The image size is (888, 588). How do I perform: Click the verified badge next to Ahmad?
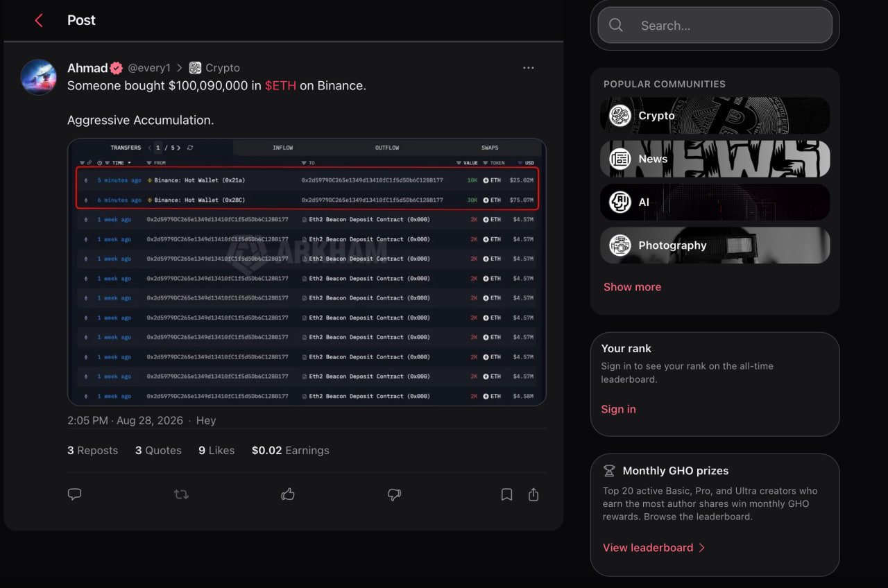tap(117, 68)
